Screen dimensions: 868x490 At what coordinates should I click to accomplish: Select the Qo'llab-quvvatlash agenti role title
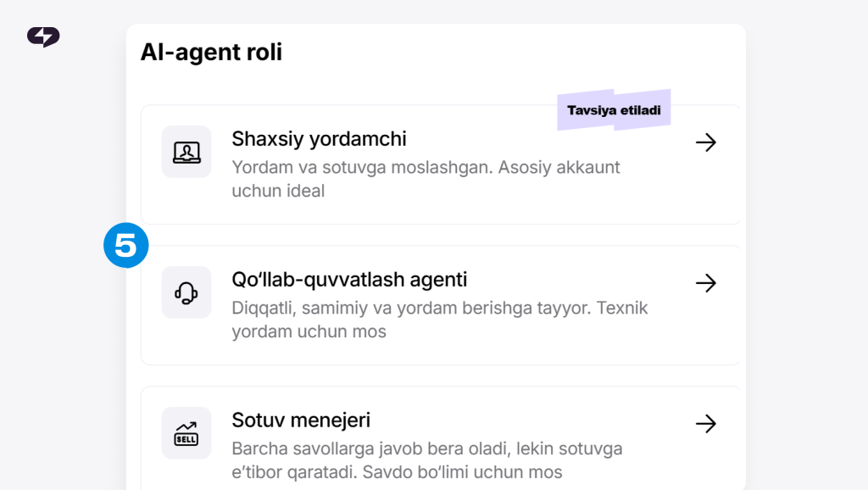coord(349,280)
